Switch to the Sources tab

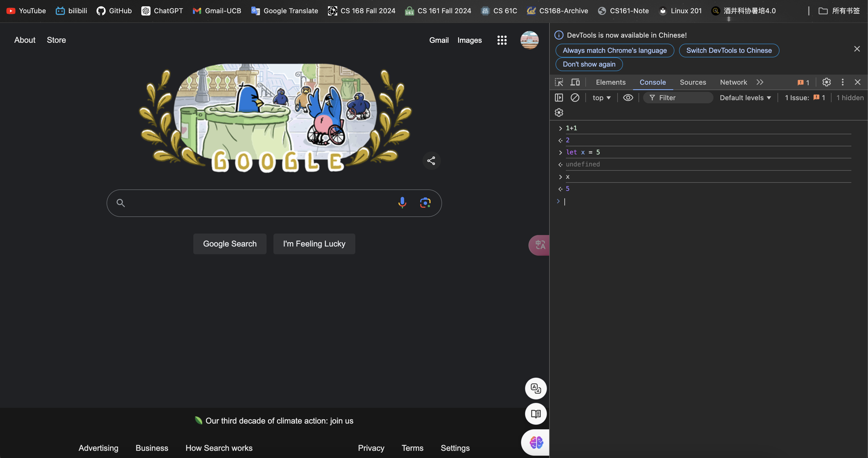pyautogui.click(x=693, y=82)
